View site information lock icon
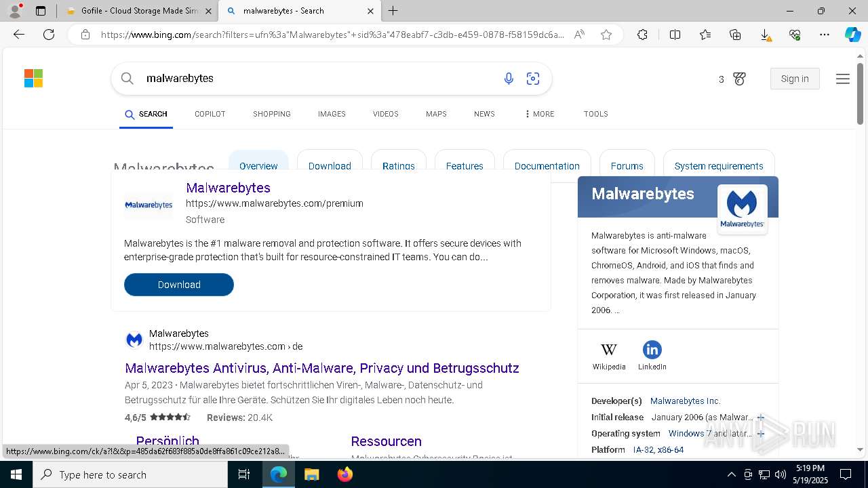The height and width of the screenshot is (488, 868). pos(85,35)
